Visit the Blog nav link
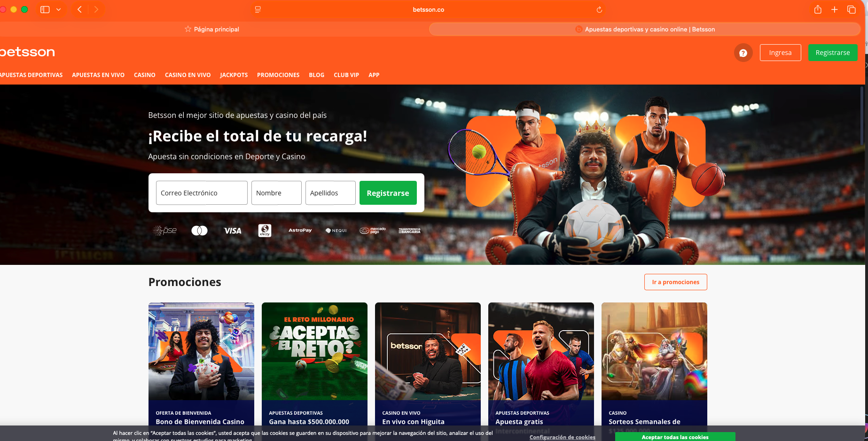Image resolution: width=868 pixels, height=441 pixels. point(317,75)
